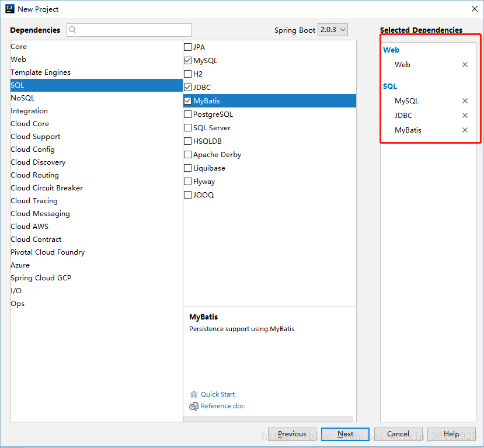Select Cloud Messaging category

point(96,214)
